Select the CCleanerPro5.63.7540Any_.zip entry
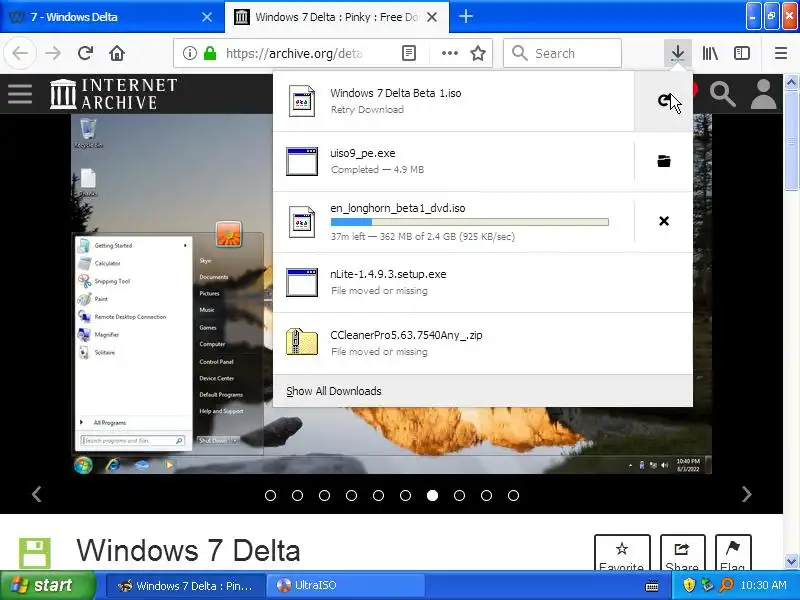 [483, 343]
